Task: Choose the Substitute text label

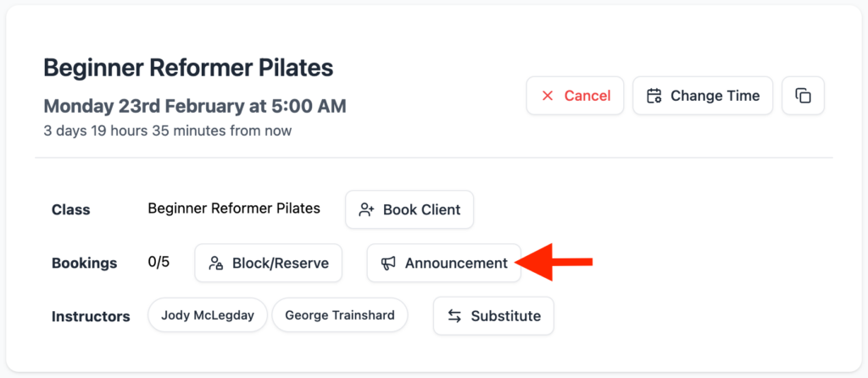Action: pyautogui.click(x=505, y=316)
